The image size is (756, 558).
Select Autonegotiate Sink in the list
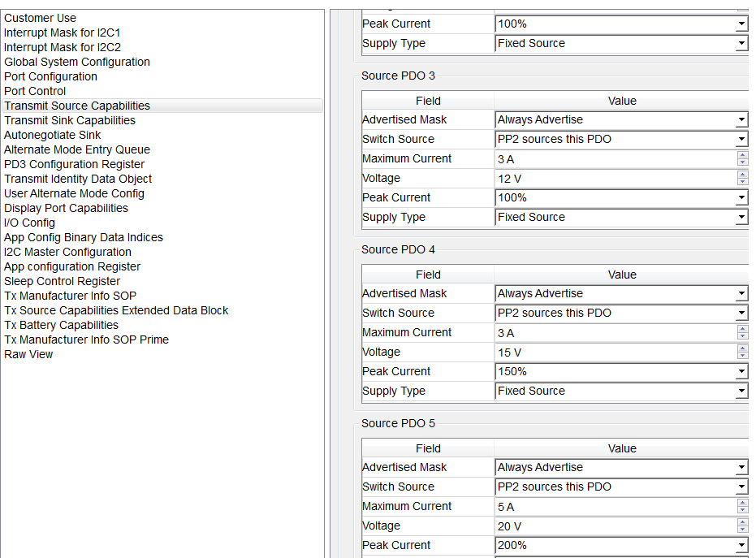pyautogui.click(x=53, y=135)
